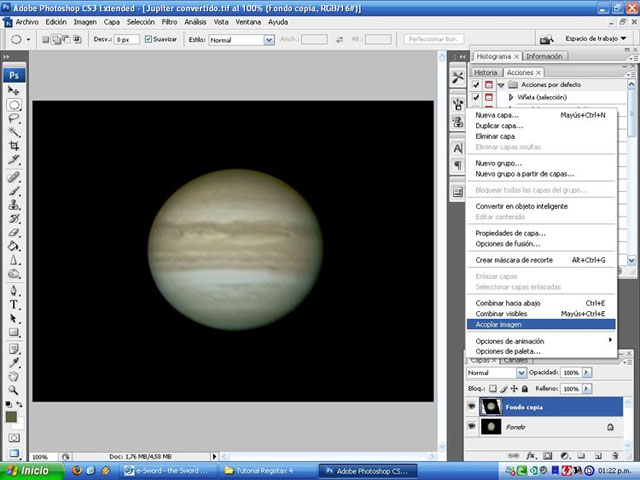Select the Notes tool
Screen dimensions: 640x480
click(x=14, y=349)
